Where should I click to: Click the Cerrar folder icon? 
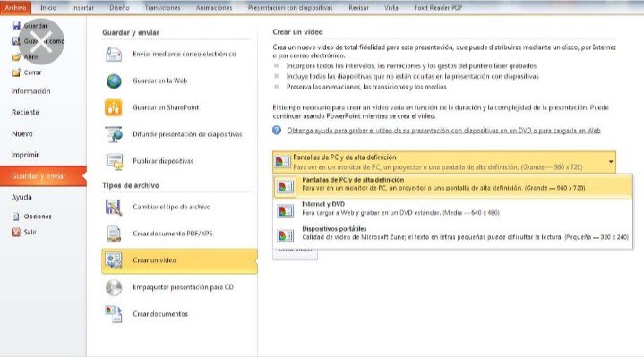point(16,72)
